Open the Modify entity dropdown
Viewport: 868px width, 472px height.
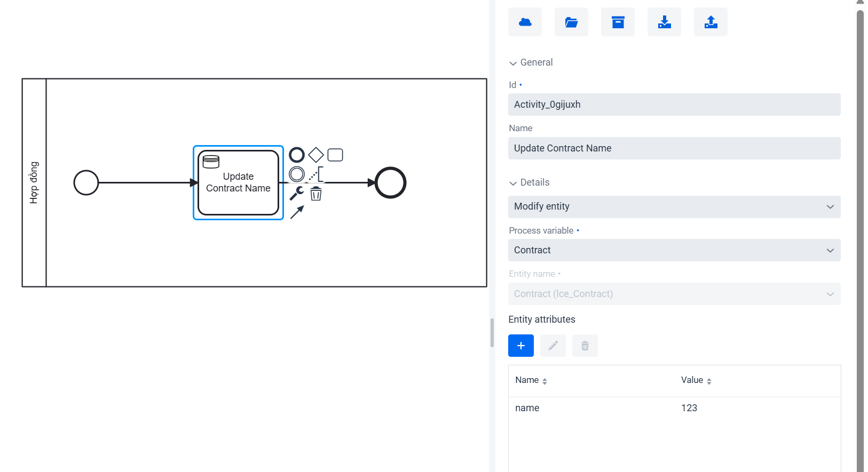pyautogui.click(x=674, y=207)
